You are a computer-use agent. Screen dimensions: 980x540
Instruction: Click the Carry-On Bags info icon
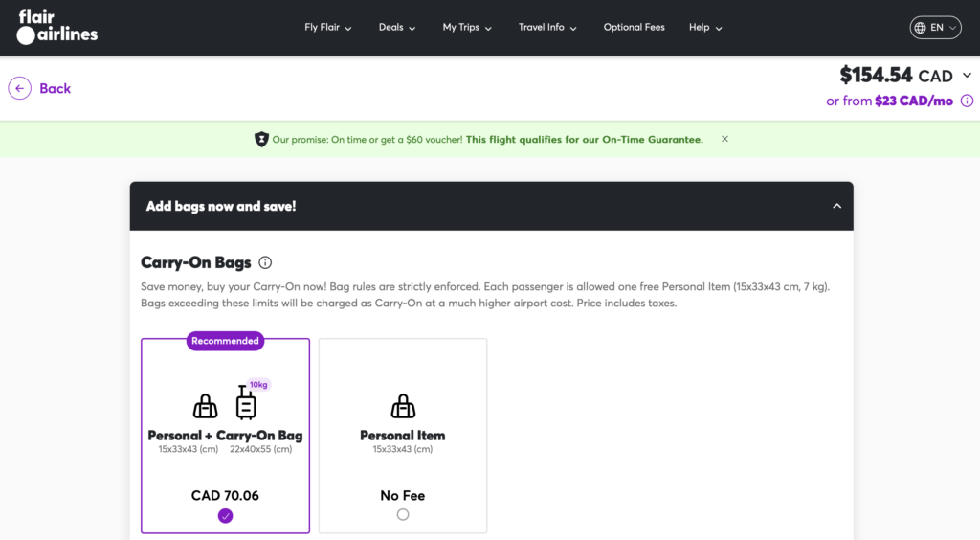265,262
